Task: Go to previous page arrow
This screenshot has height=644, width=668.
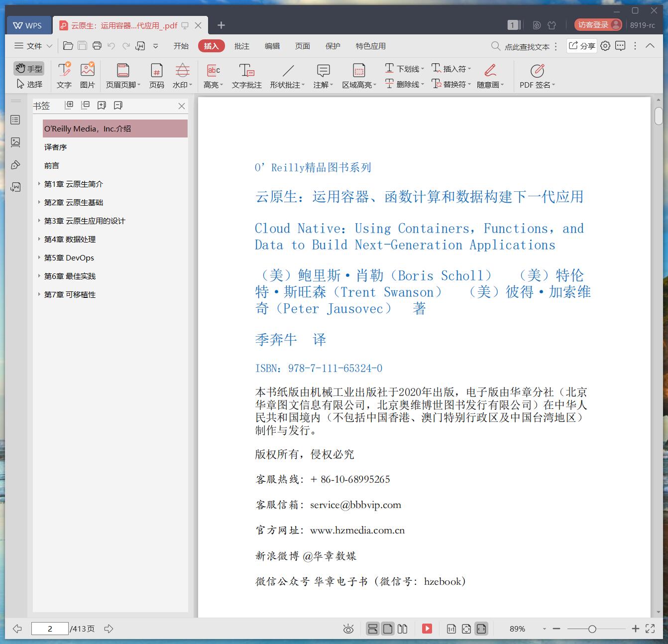Action: click(x=17, y=629)
